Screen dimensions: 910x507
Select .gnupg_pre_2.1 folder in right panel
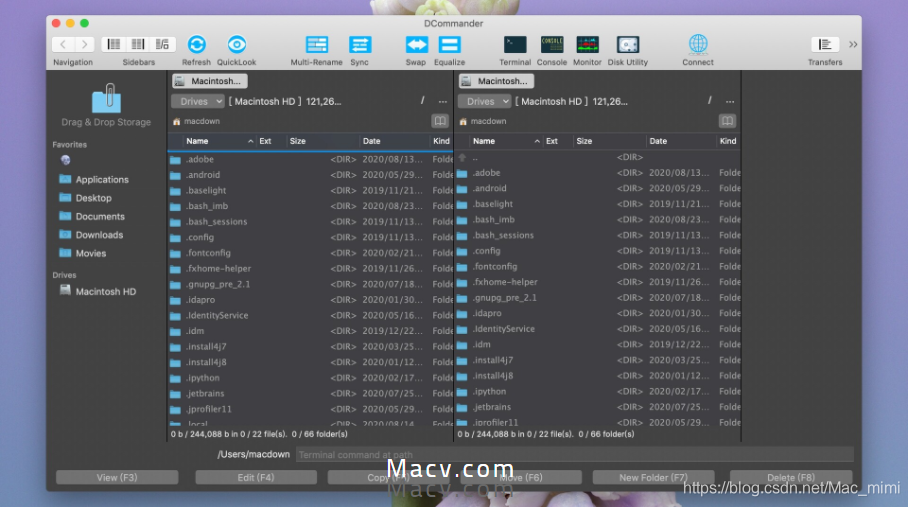(x=597, y=298)
